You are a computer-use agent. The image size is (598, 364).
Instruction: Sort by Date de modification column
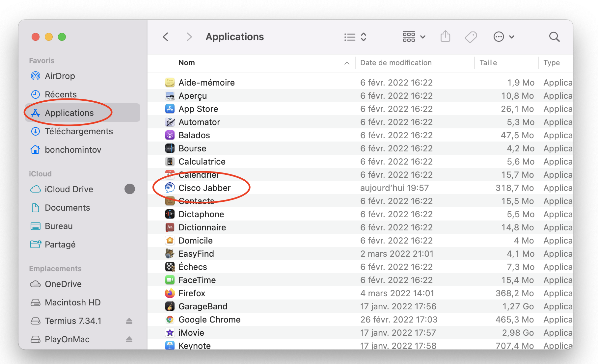pyautogui.click(x=396, y=63)
